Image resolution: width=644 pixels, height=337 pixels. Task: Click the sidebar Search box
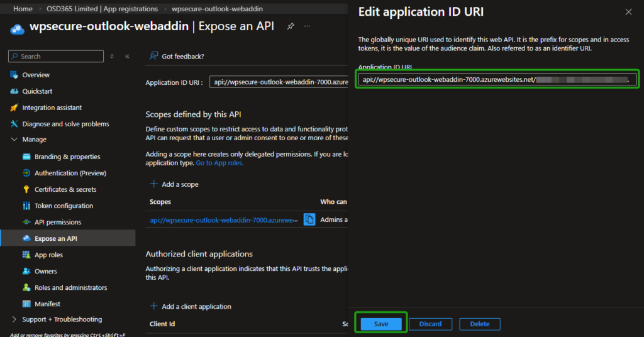[56, 57]
